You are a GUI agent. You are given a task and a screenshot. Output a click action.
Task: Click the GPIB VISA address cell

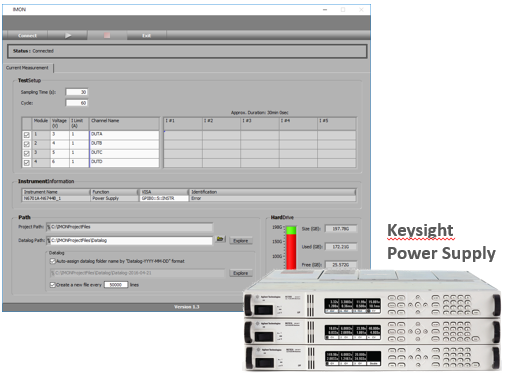(x=163, y=198)
